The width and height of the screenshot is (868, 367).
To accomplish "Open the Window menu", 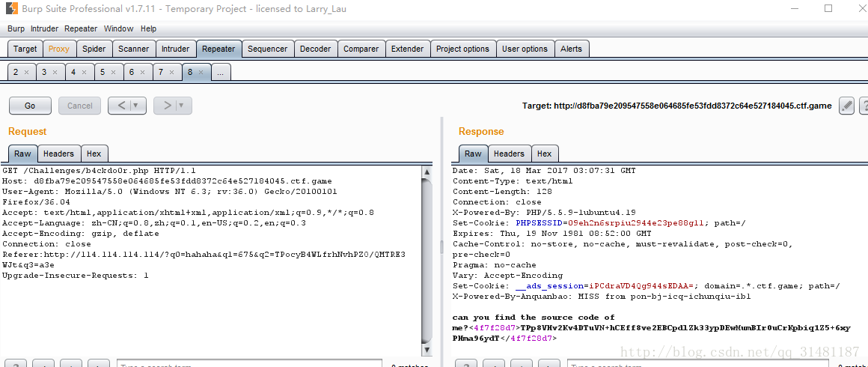I will [118, 28].
